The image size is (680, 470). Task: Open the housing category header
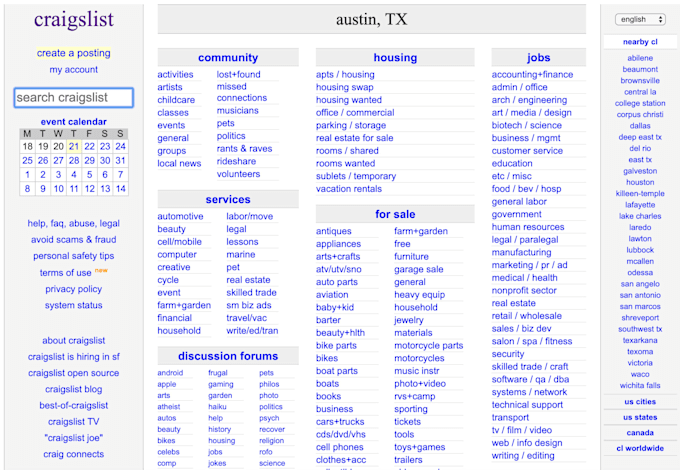click(395, 58)
